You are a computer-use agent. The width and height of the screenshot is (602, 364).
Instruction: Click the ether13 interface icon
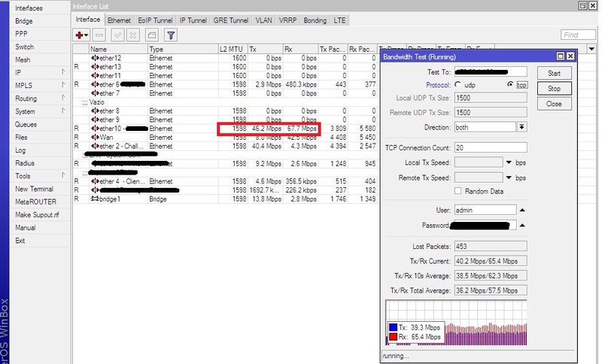click(95, 67)
